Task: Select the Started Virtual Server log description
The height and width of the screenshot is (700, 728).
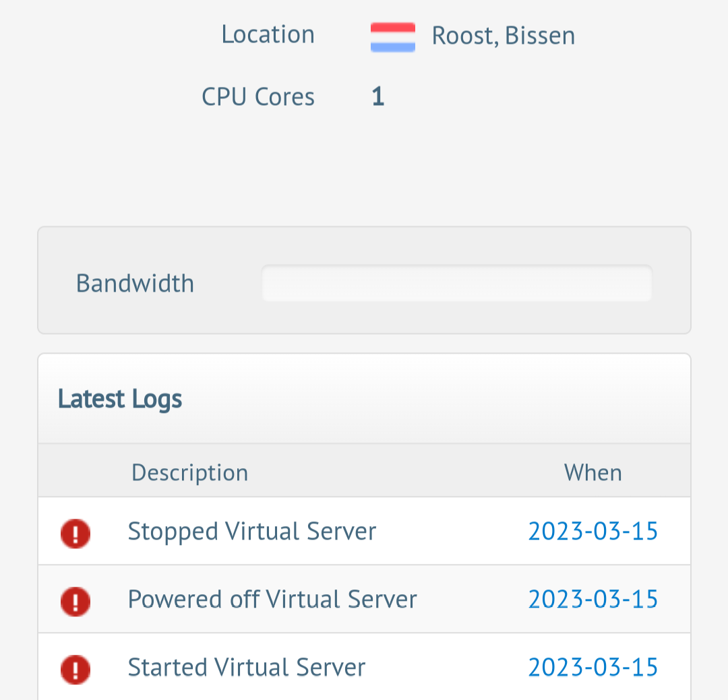Action: pos(247,667)
